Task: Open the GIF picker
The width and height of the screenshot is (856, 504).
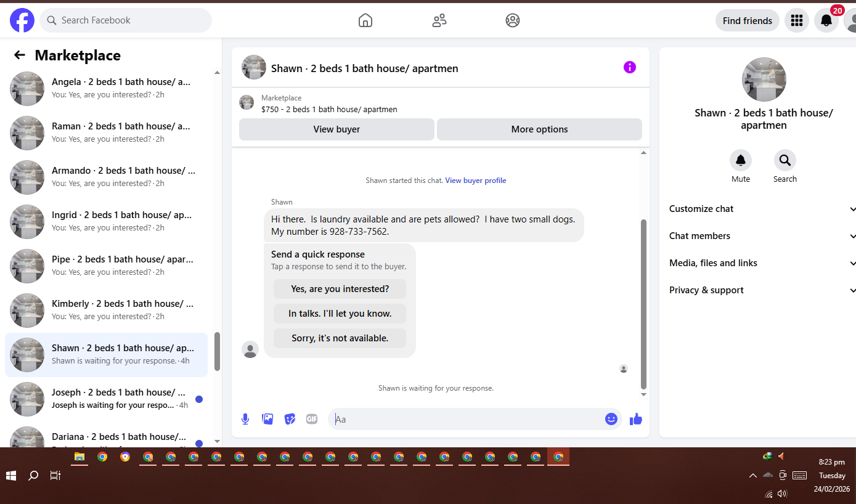Action: pyautogui.click(x=312, y=419)
